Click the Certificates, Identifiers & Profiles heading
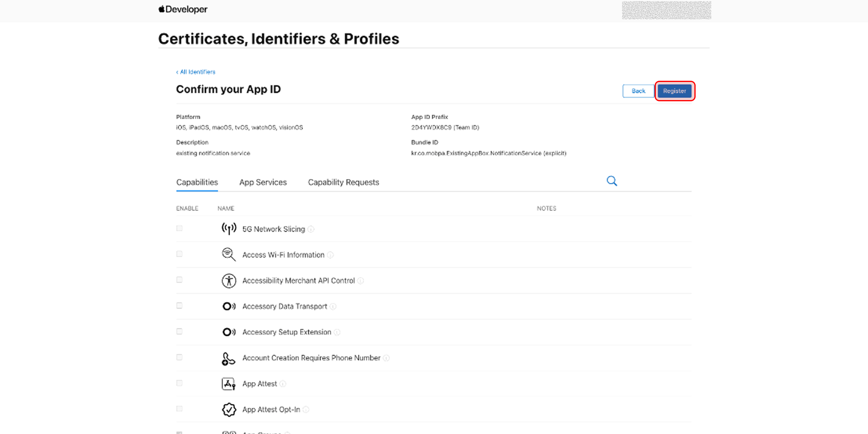 pos(279,39)
